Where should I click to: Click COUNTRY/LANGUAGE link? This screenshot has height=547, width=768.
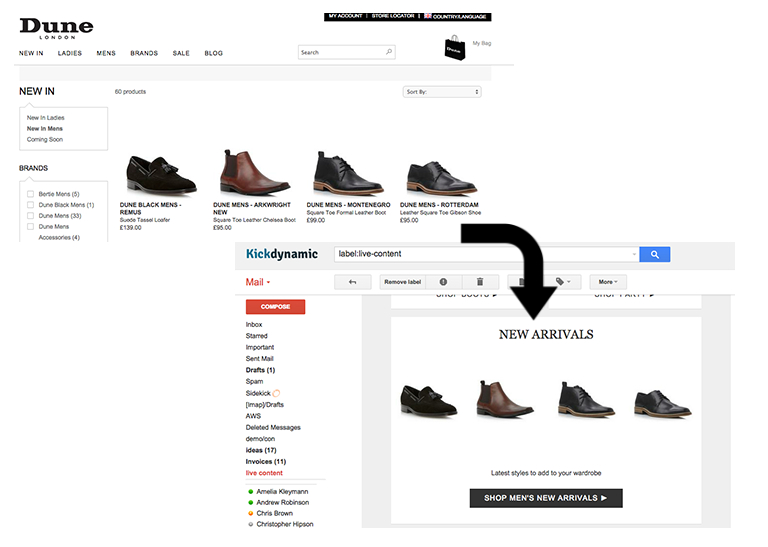[459, 17]
